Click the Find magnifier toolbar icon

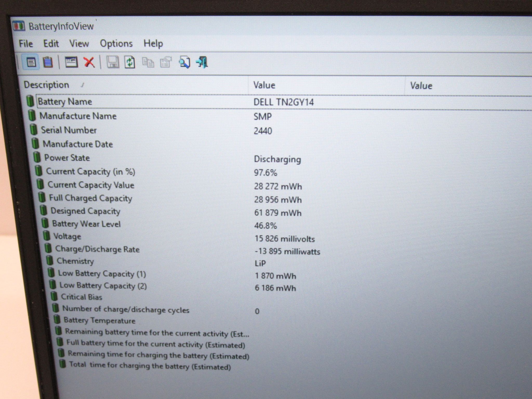coord(184,63)
